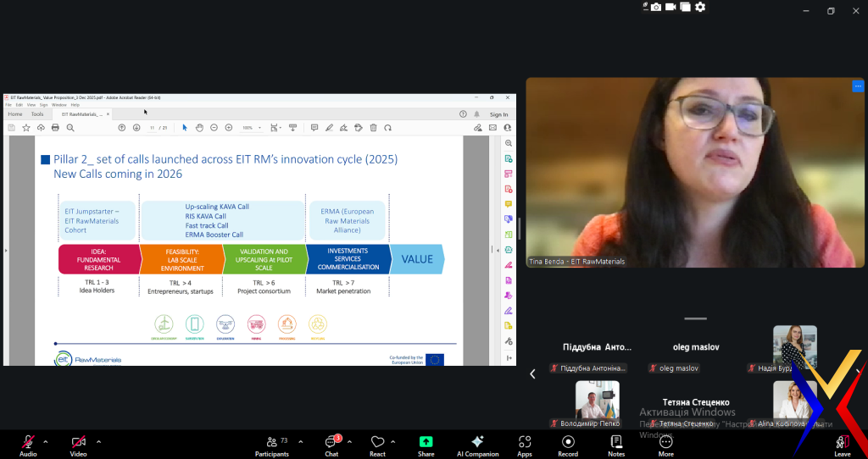This screenshot has width=868, height=459.
Task: Click the three-dot menu on Tina Benda's video
Action: click(858, 86)
